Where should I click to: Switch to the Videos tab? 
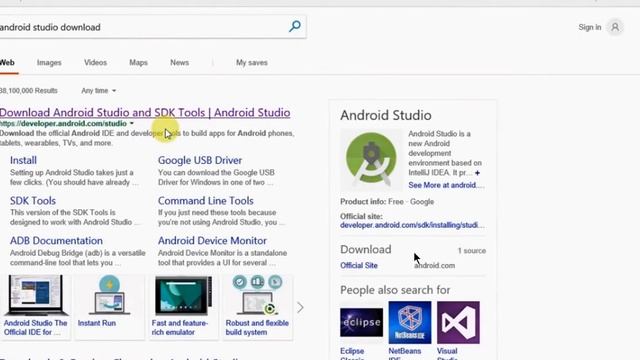tap(95, 62)
